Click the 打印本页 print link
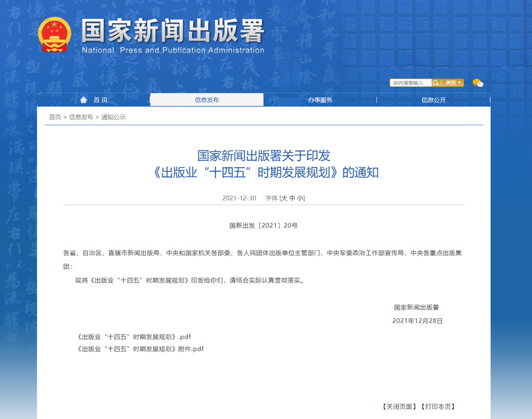Viewport: 532px width, 419px height. coord(438,406)
